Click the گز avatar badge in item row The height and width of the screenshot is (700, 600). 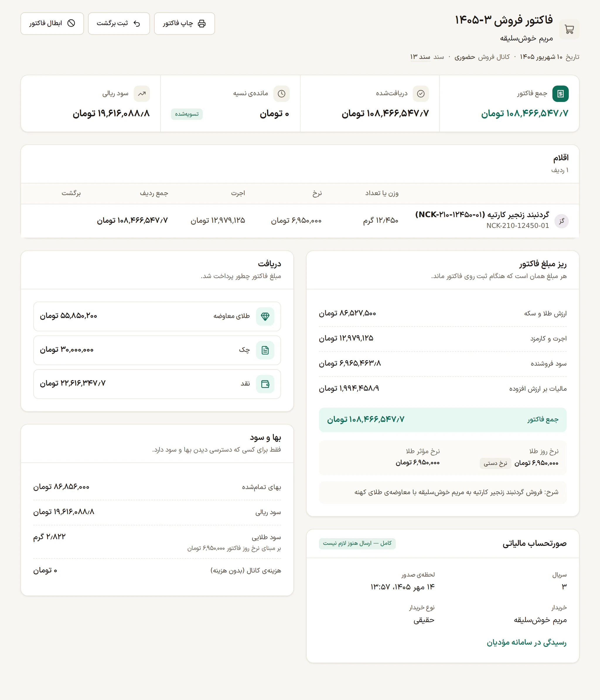pyautogui.click(x=562, y=221)
